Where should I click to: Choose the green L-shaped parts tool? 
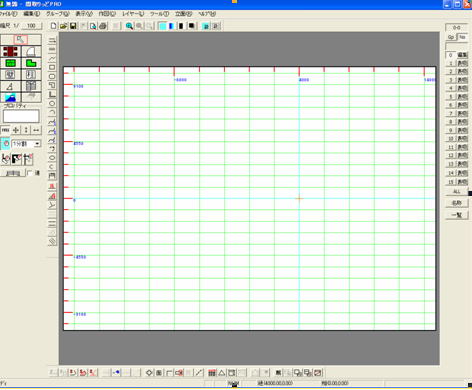31,63
